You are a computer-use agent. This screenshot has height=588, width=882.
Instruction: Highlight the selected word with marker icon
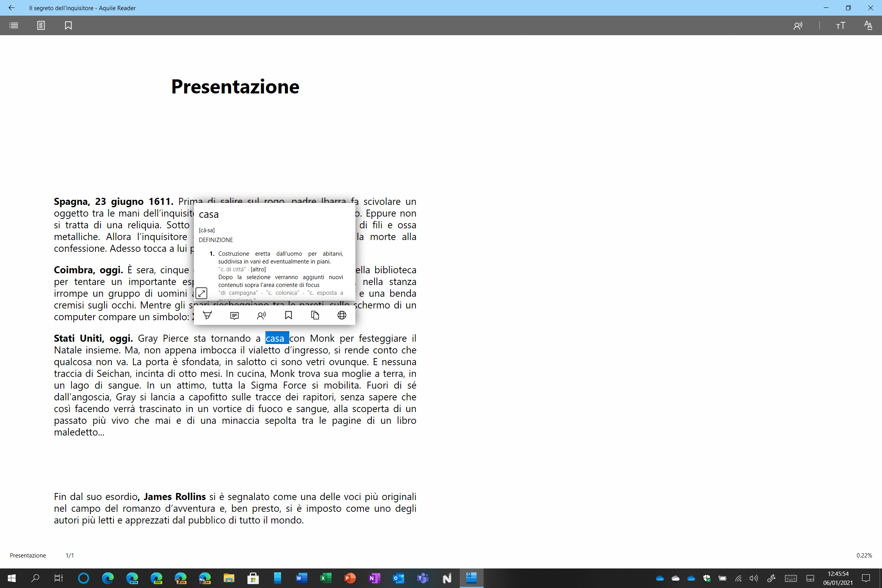click(208, 315)
